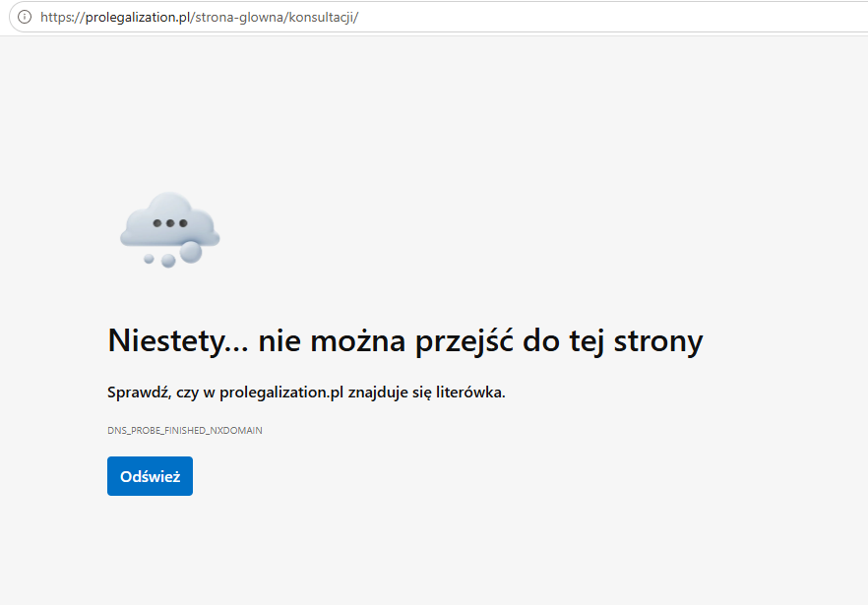
Task: Select the DNS_PROBE_FINISHED_NXDOMAIN error code text
Action: [185, 431]
